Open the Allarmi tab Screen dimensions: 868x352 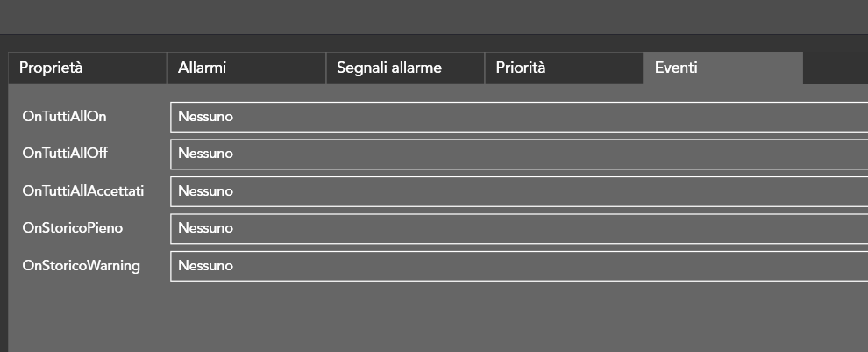coord(246,68)
